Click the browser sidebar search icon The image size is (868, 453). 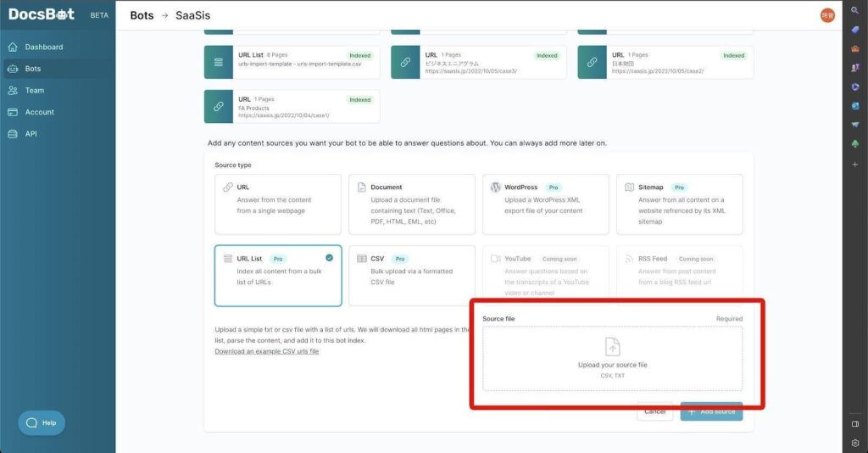(x=855, y=11)
